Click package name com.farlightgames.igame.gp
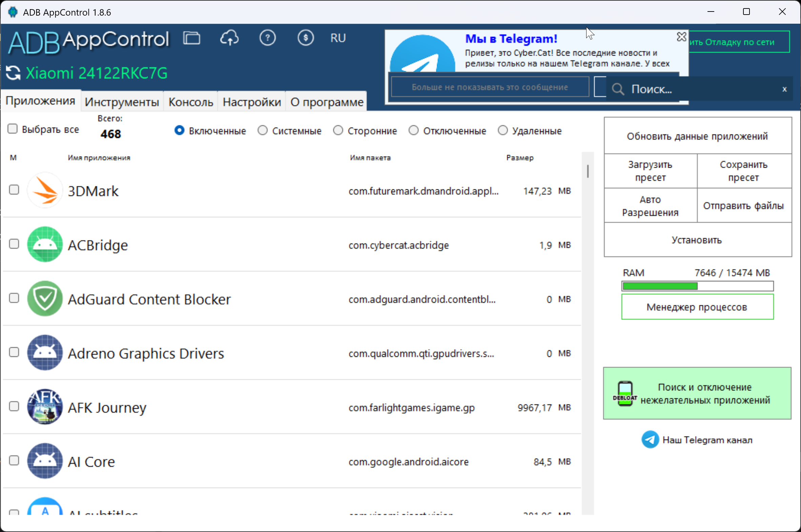The width and height of the screenshot is (801, 532). coord(412,408)
